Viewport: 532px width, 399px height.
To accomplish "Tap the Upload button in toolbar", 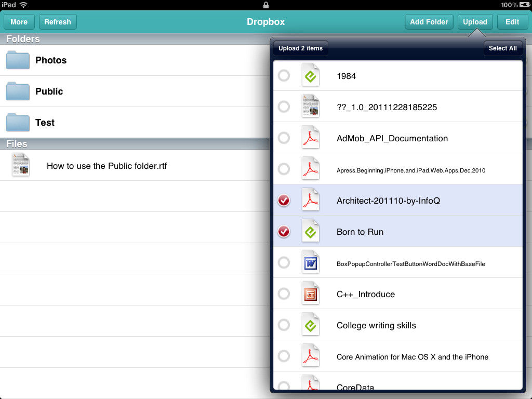I will pyautogui.click(x=475, y=22).
